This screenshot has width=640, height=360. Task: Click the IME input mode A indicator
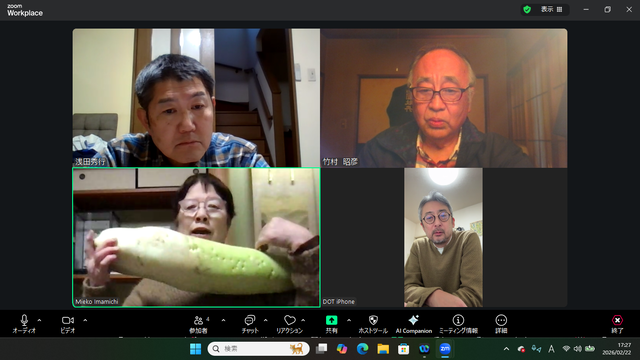click(x=551, y=349)
